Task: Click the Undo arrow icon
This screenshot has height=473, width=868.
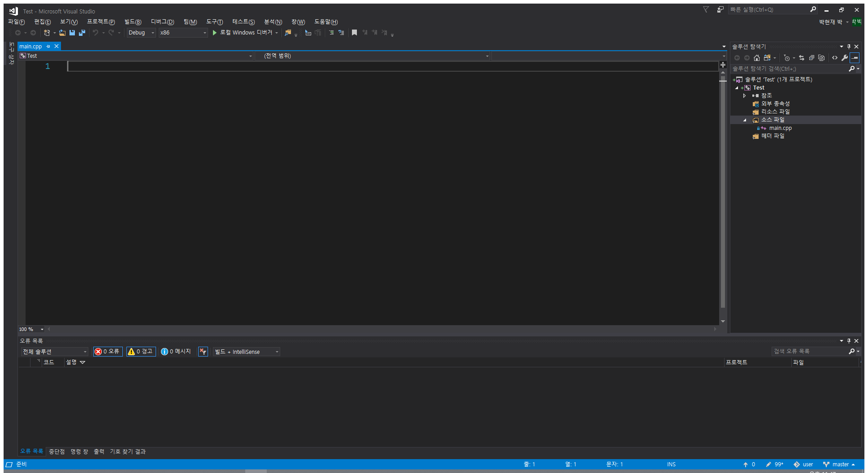Action: coord(95,33)
